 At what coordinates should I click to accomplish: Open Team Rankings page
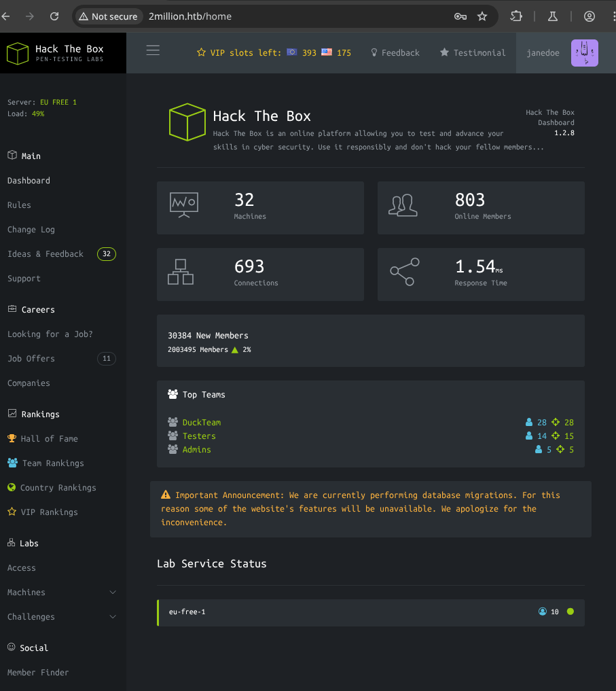[53, 463]
